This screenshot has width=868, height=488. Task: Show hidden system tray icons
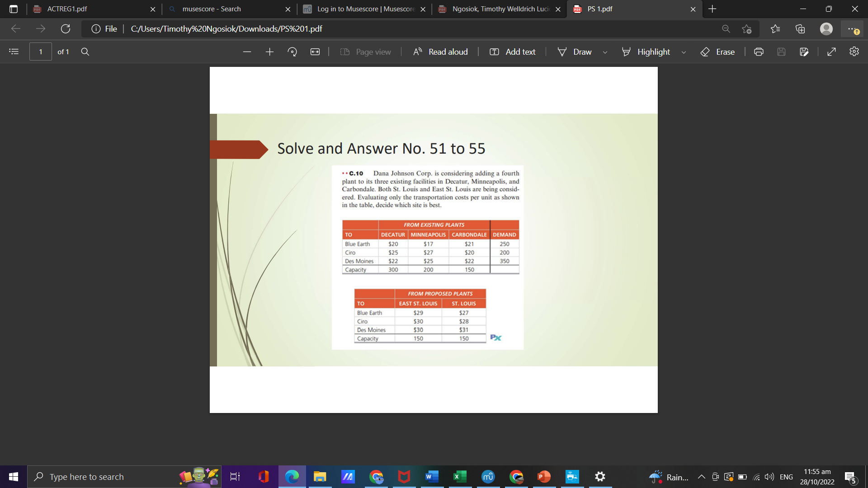point(701,476)
